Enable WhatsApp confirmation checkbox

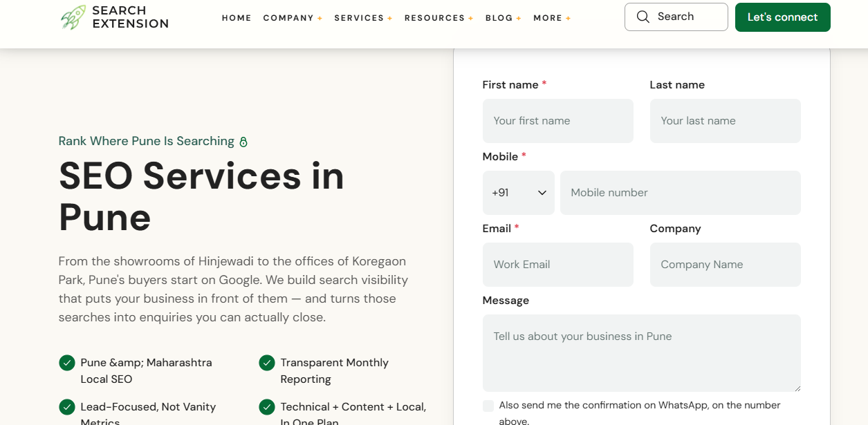point(488,406)
